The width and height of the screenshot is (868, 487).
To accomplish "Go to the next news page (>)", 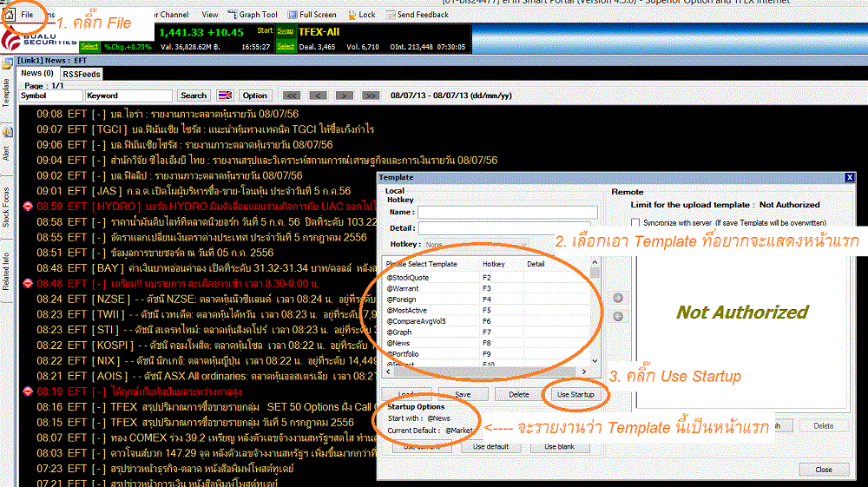I will pos(344,95).
